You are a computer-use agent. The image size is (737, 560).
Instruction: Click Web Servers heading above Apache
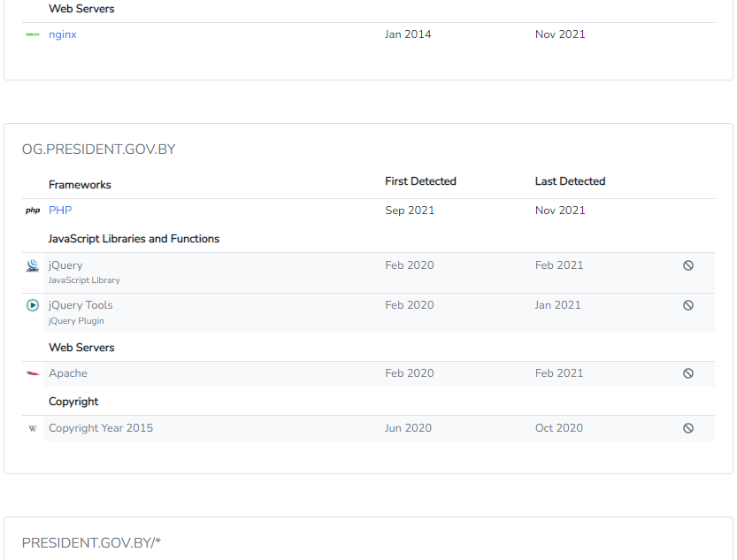81,348
